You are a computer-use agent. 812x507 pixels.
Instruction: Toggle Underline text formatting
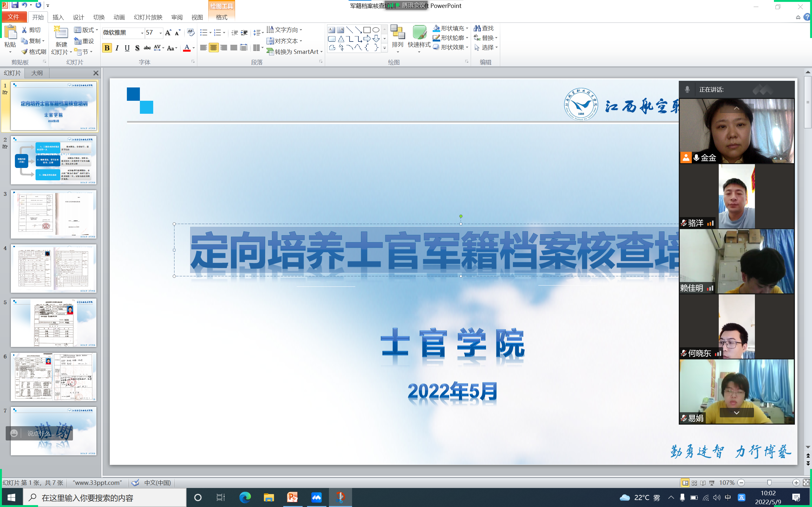(x=127, y=48)
